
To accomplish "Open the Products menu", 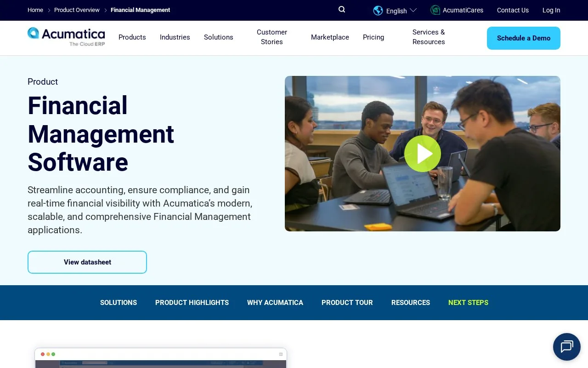I will [132, 37].
